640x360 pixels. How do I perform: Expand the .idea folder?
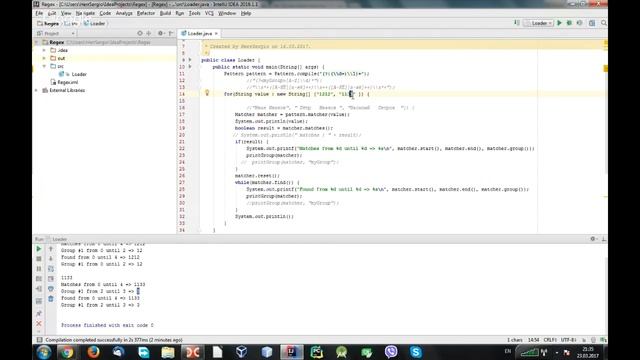(44, 50)
